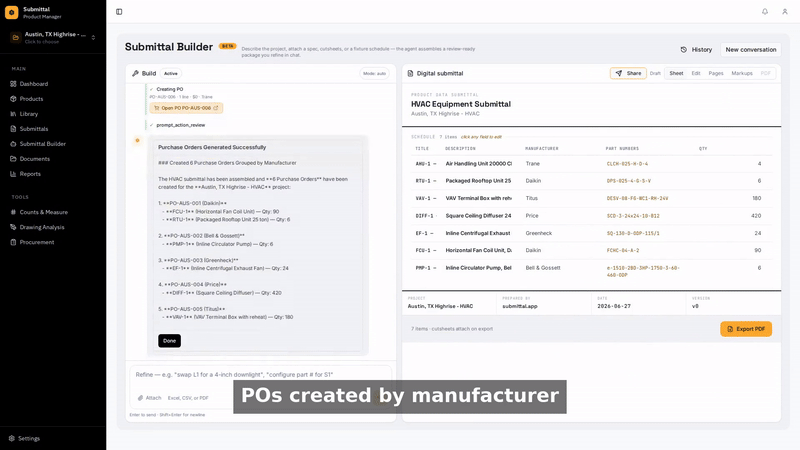The width and height of the screenshot is (800, 450).
Task: Click the Done button
Action: tap(169, 341)
